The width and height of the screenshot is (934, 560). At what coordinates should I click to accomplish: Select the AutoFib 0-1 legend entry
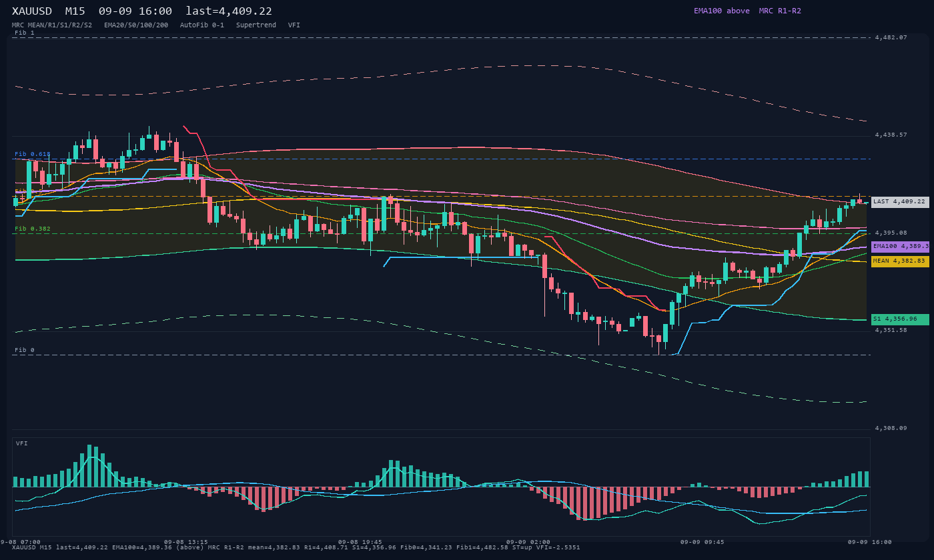tap(202, 25)
